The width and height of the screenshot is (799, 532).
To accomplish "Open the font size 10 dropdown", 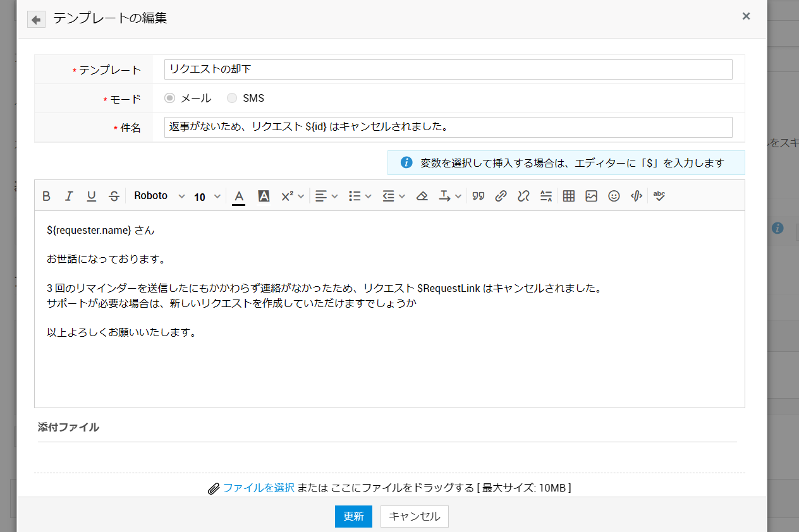I will [x=207, y=196].
